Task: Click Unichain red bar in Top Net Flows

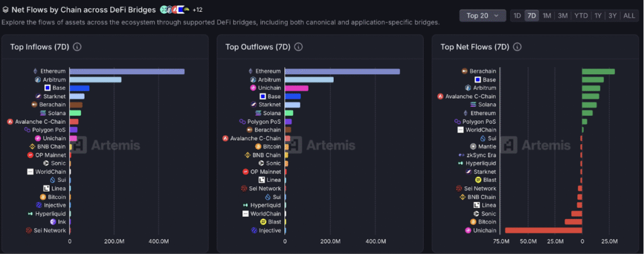Action: point(543,230)
